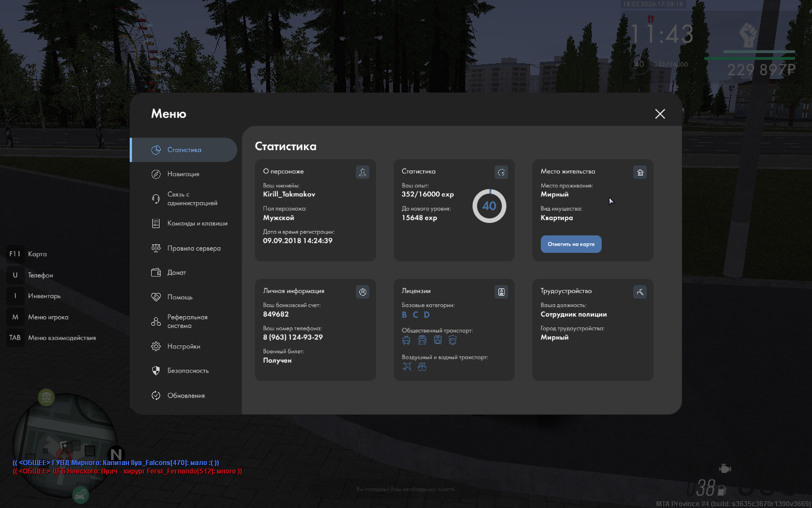Open the Навигация menu section

(x=183, y=174)
